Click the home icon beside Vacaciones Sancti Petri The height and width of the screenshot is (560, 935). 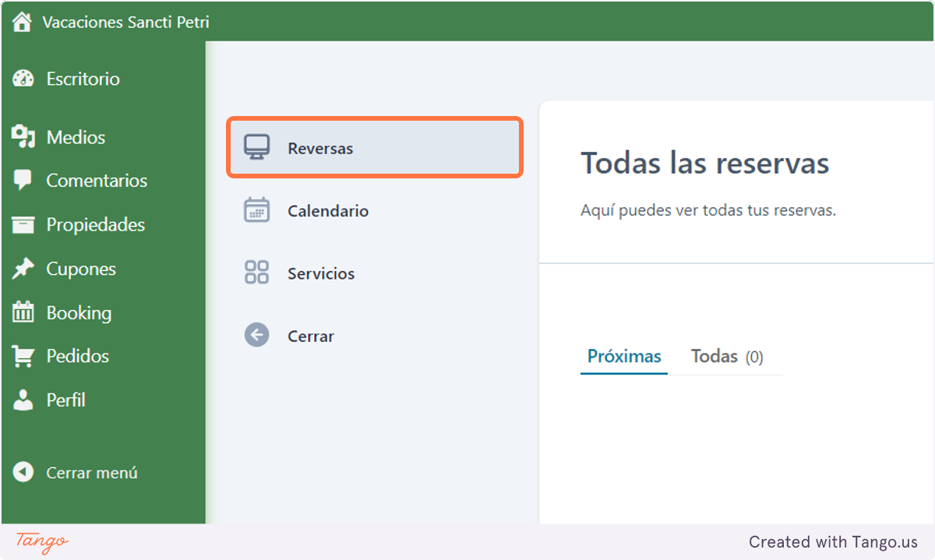(22, 22)
